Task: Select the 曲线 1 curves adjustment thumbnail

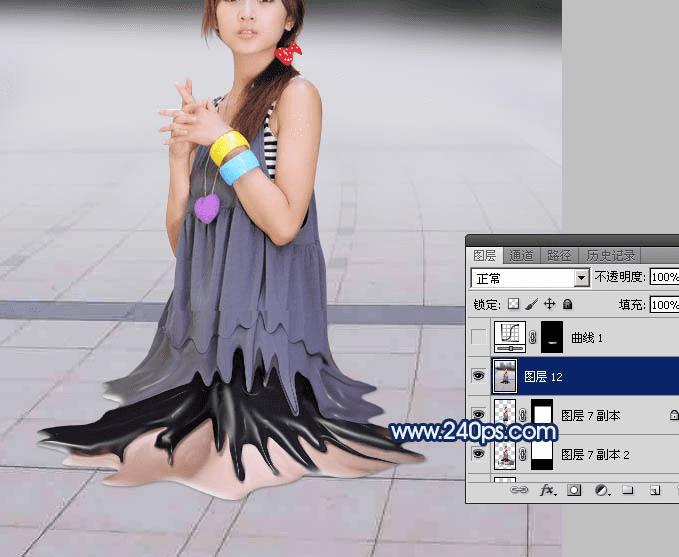Action: coord(510,337)
